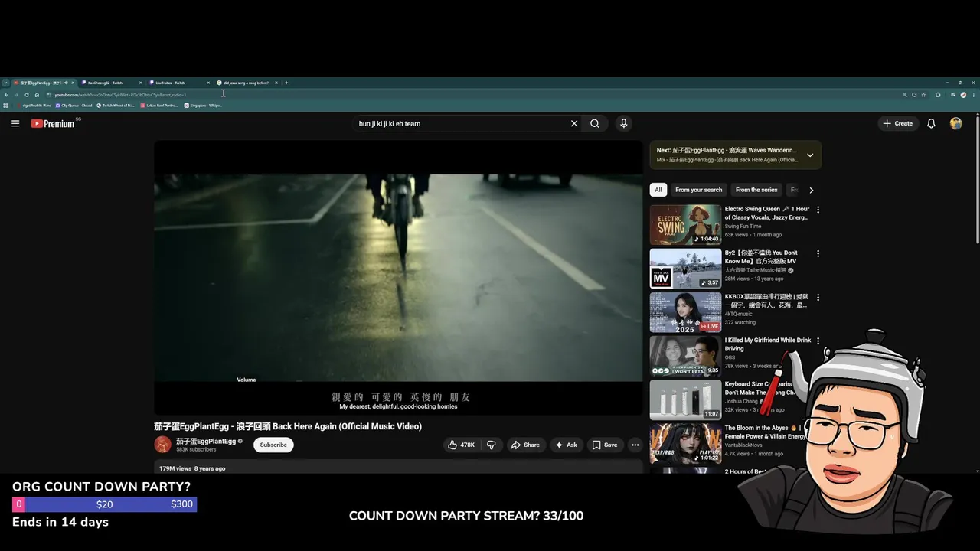Click the video player frame
This screenshot has height=551, width=980.
tap(398, 277)
